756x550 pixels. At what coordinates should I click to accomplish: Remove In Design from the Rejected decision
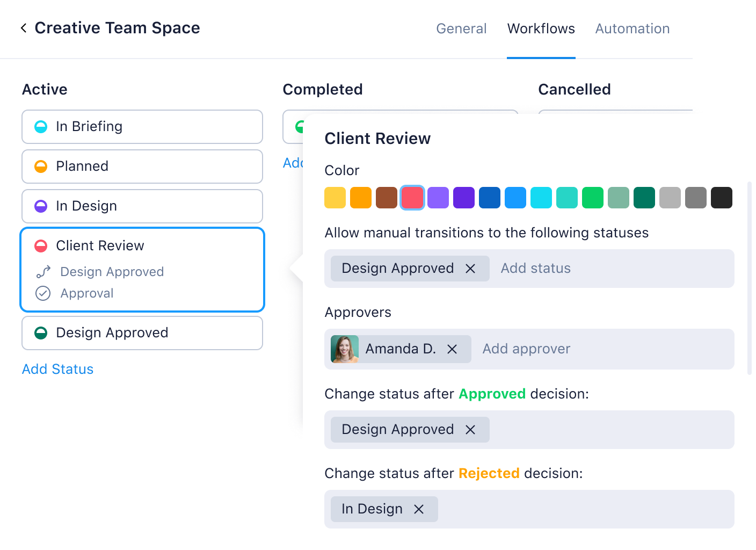(419, 509)
